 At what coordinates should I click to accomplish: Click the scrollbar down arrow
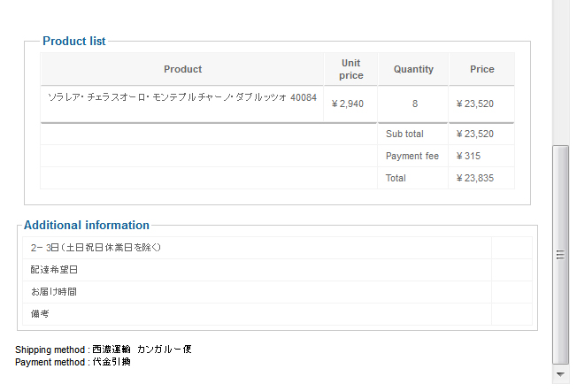[x=559, y=375]
